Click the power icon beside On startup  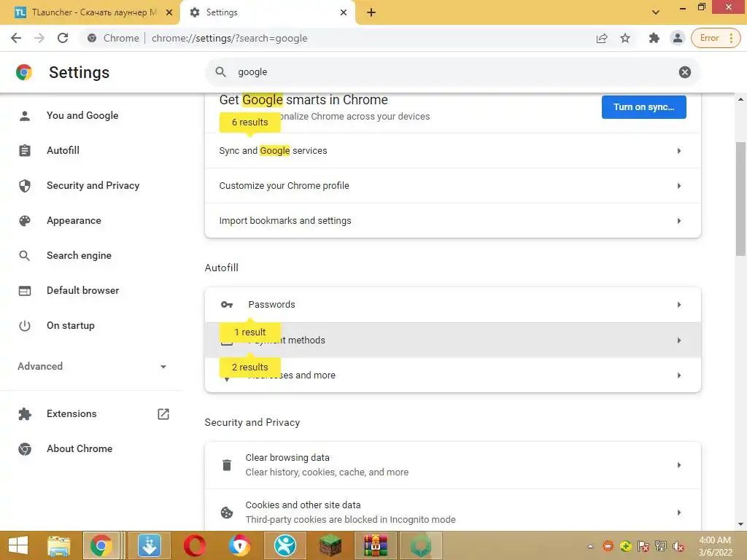point(25,326)
